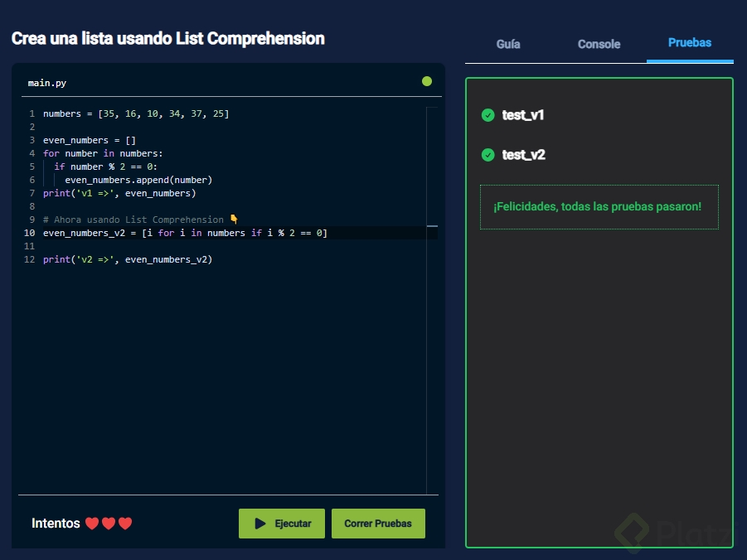Click the test_v1 green check icon

pyautogui.click(x=487, y=115)
